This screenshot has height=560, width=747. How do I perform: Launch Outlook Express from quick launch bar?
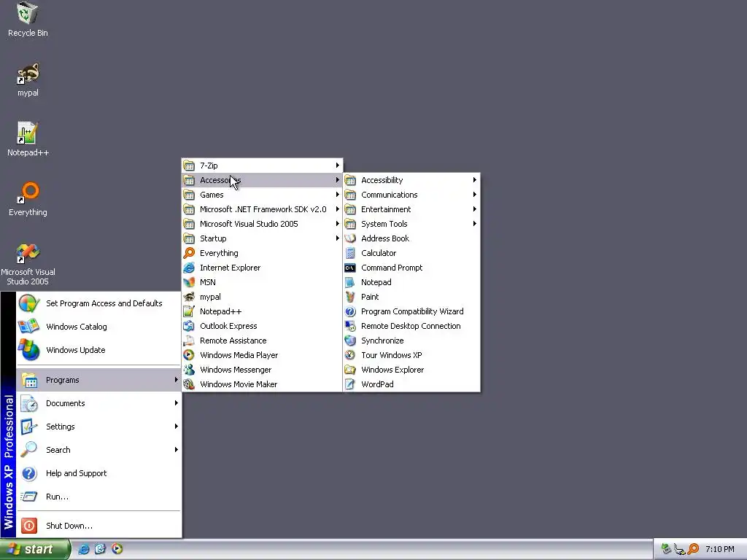100,549
